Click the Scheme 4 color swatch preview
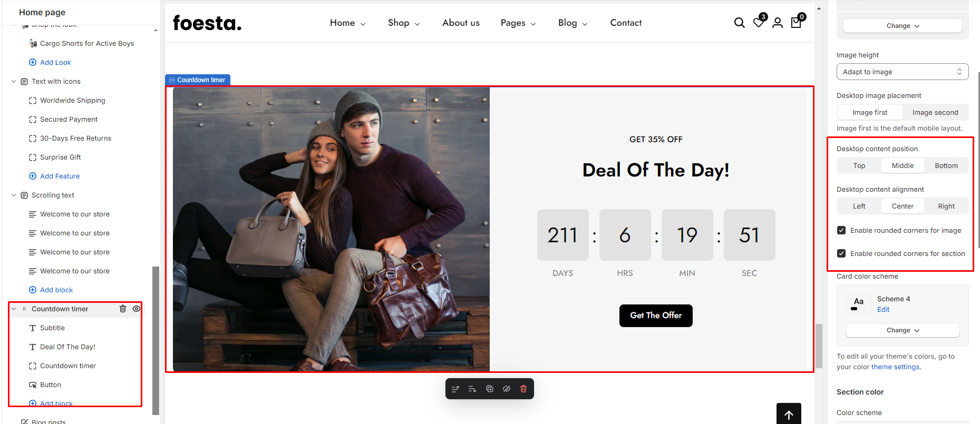980x424 pixels. (858, 304)
